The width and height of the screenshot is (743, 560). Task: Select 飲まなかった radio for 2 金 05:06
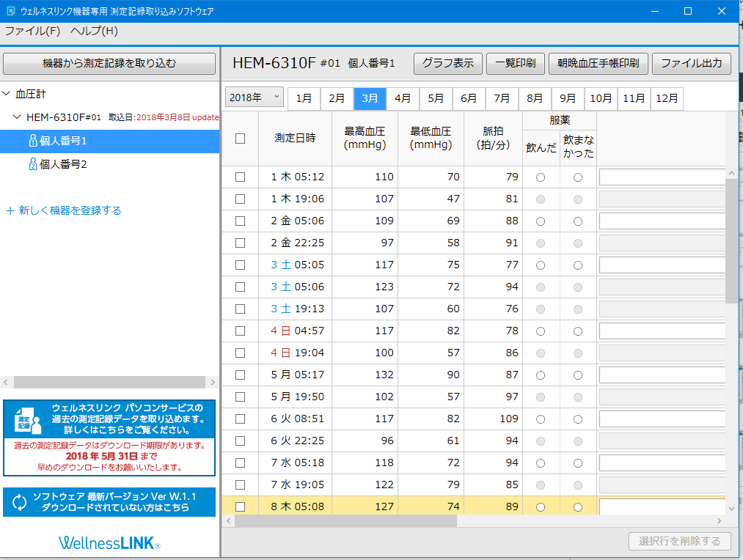(x=578, y=221)
